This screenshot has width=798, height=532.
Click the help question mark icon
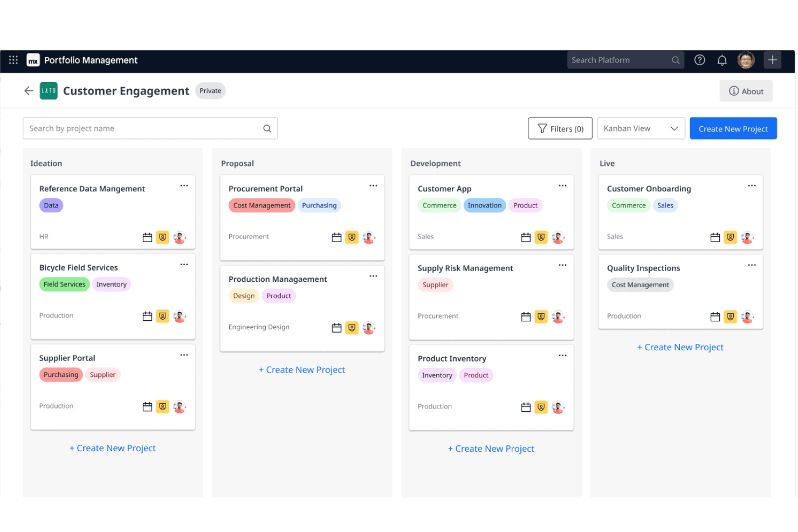(699, 60)
